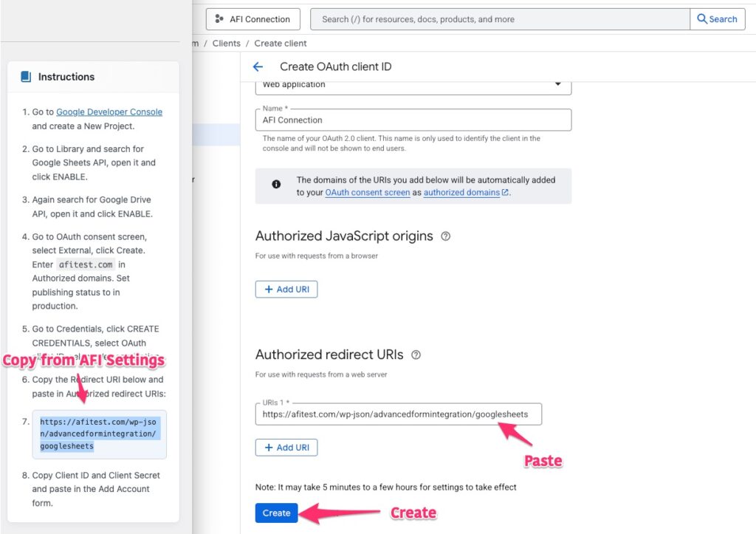Click the info icon in the domains notice
Viewport: 756px width, 534px height.
(x=276, y=185)
